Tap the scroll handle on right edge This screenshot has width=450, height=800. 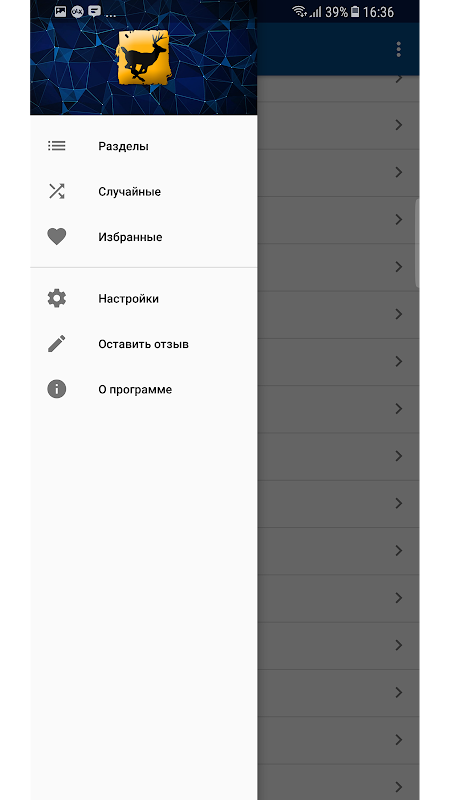point(417,243)
